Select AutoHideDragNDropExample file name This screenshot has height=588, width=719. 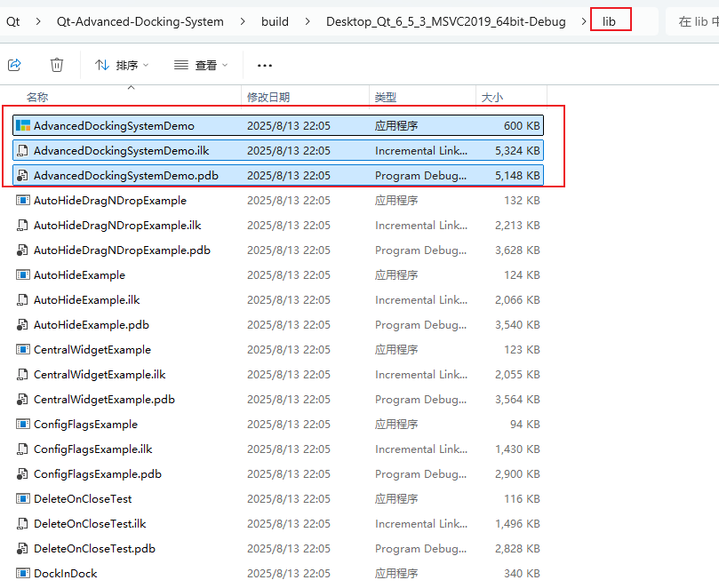pyautogui.click(x=110, y=200)
